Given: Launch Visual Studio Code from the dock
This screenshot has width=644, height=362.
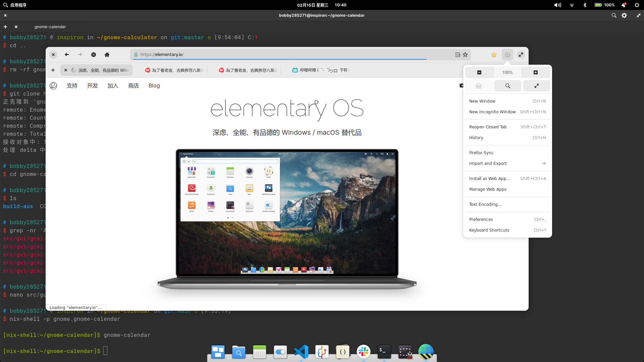Looking at the screenshot, I should [x=301, y=351].
